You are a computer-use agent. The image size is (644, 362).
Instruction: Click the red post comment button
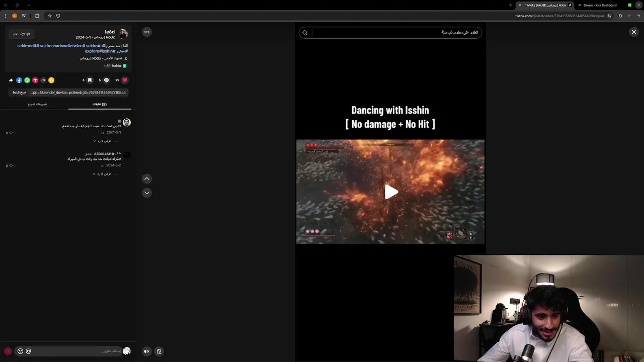coord(8,351)
